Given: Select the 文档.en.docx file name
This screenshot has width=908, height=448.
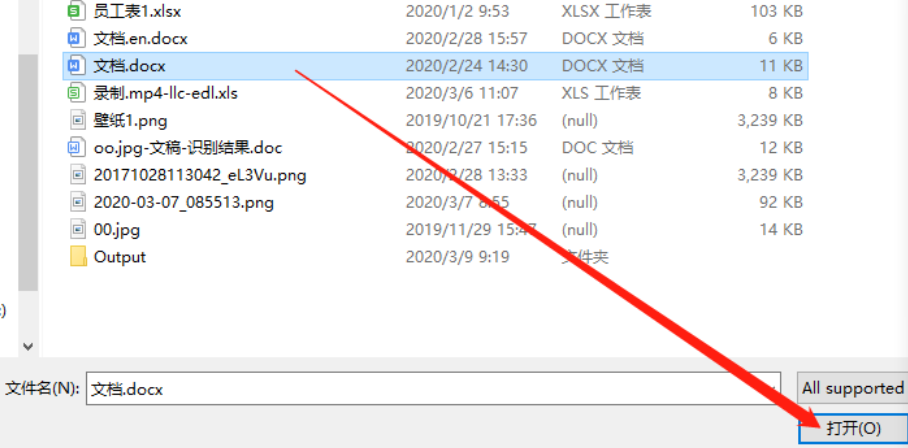Looking at the screenshot, I should tap(141, 39).
